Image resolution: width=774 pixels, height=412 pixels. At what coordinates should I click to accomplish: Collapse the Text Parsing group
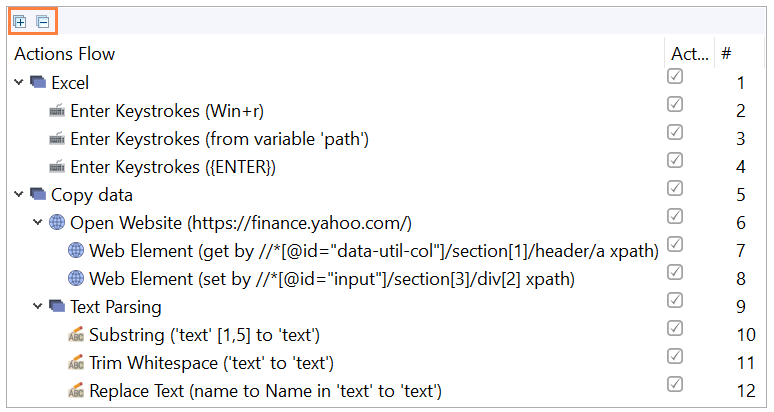coord(38,306)
